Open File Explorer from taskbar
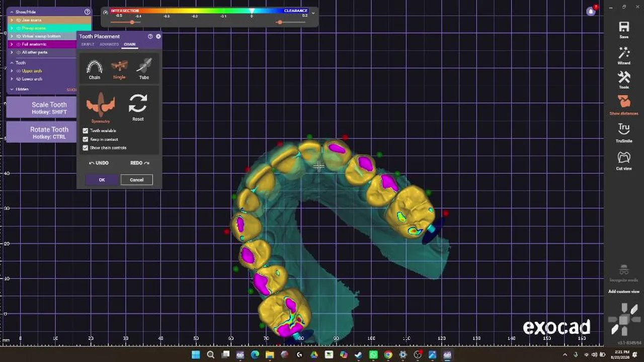The image size is (644, 362). (270, 355)
